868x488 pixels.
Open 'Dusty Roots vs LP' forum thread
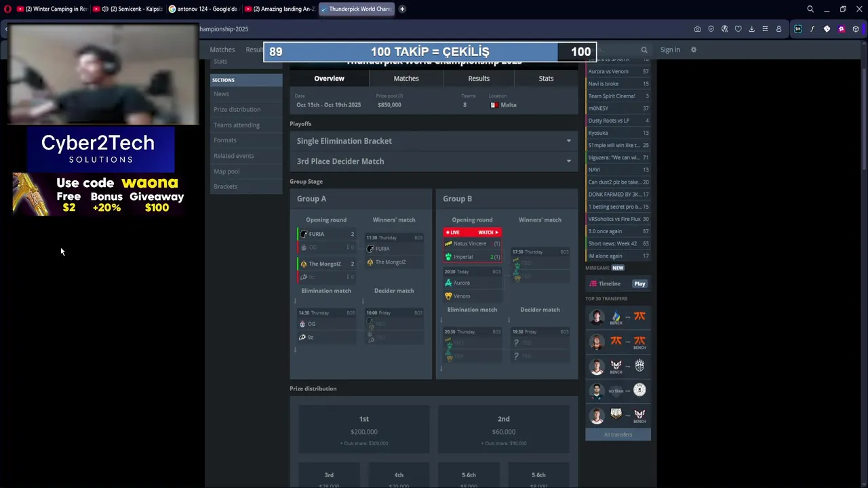tap(618, 121)
